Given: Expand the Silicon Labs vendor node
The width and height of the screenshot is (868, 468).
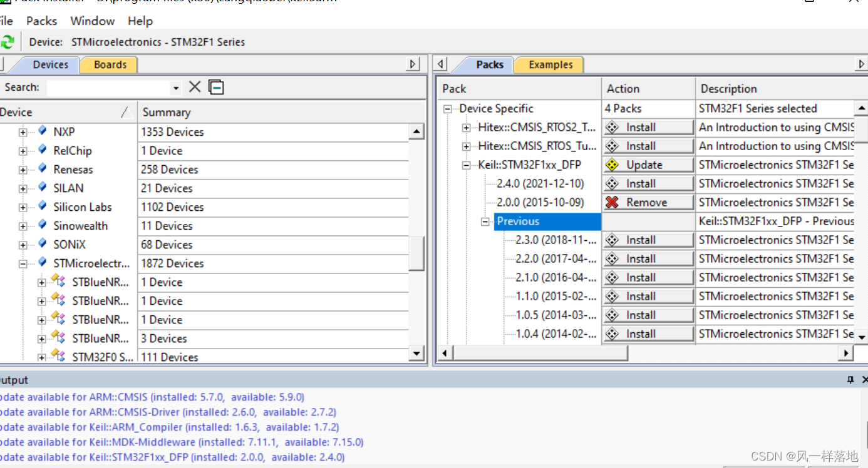Looking at the screenshot, I should [x=23, y=207].
